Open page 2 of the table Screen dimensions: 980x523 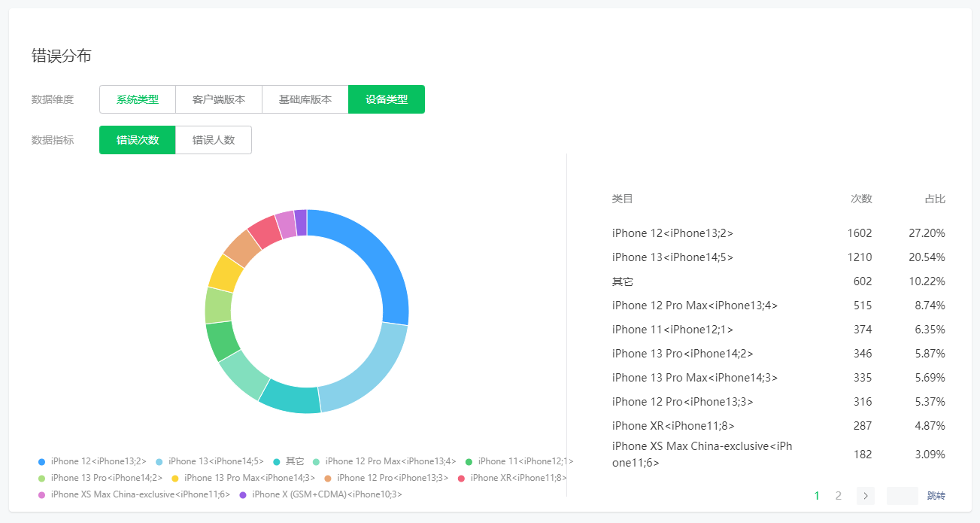point(839,496)
